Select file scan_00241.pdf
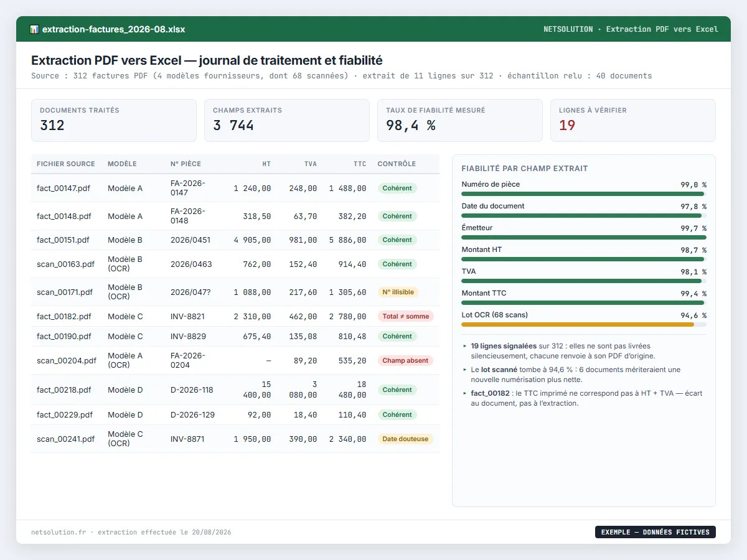Viewport: 747px width, 560px height. [65, 439]
